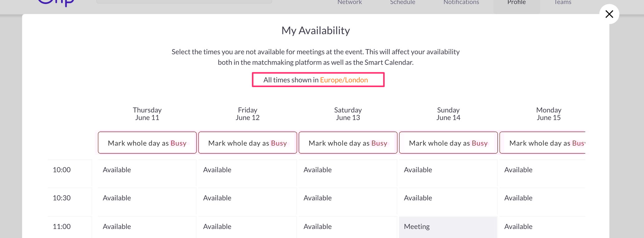Open the Teams tab

pyautogui.click(x=563, y=2)
